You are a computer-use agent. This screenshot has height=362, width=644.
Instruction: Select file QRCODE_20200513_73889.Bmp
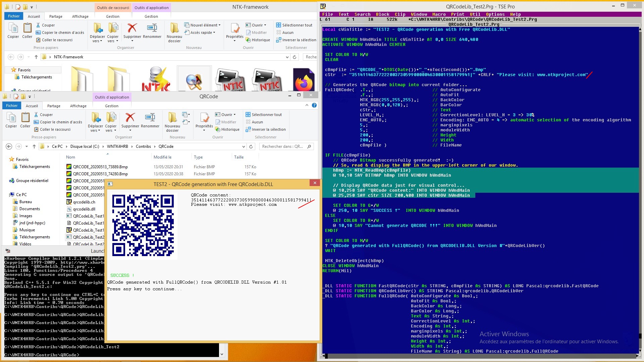[x=100, y=167]
